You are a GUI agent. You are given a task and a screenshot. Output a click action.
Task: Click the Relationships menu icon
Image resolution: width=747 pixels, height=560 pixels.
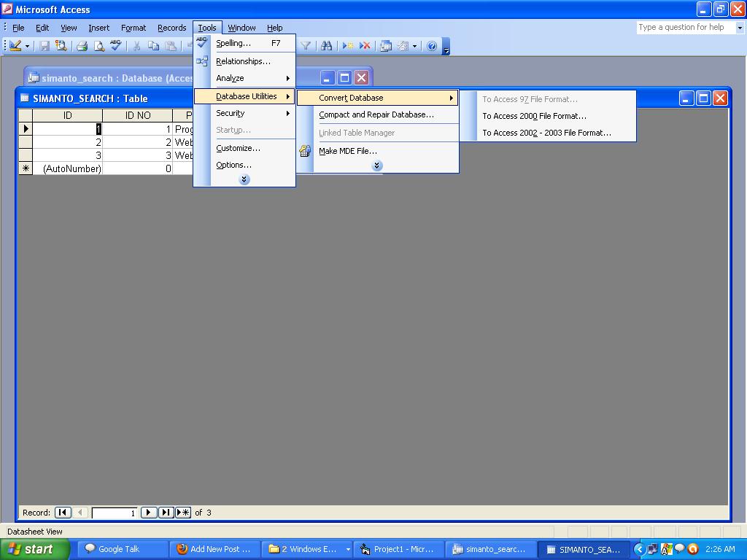(202, 61)
